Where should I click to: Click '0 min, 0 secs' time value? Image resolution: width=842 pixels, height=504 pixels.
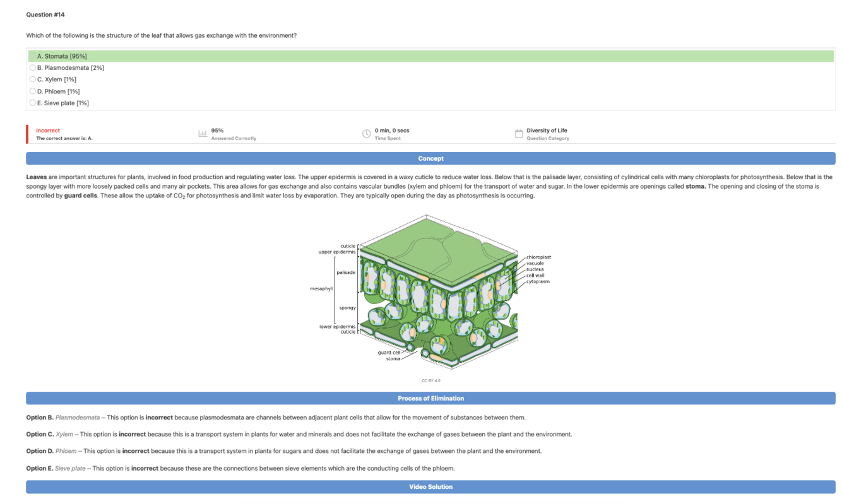click(392, 131)
